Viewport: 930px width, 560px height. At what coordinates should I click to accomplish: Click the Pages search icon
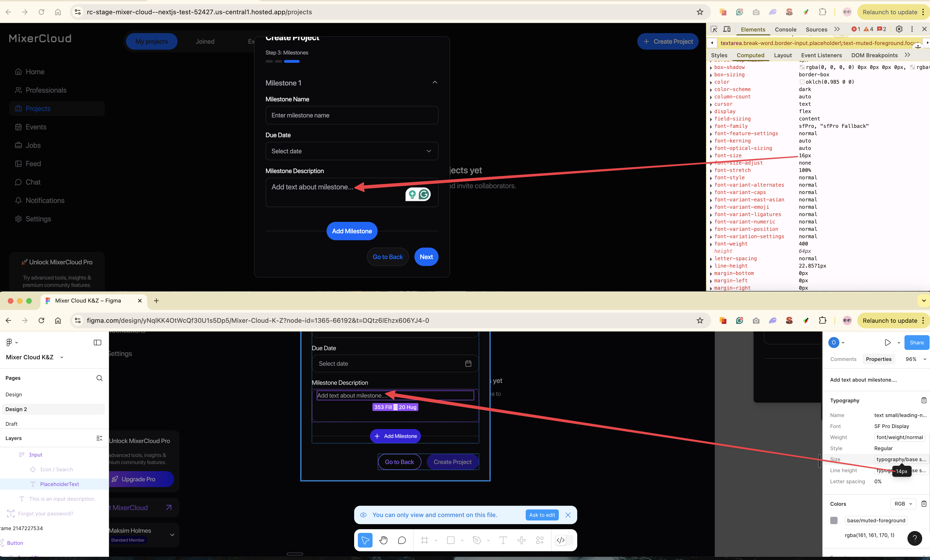point(99,378)
